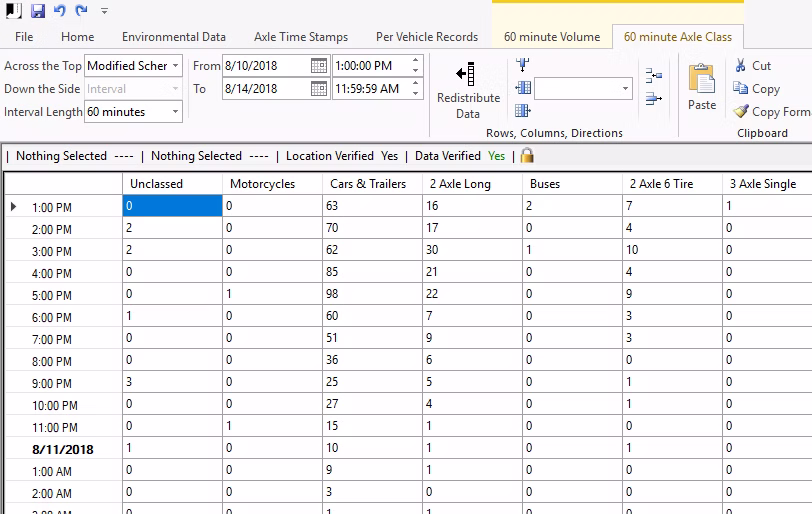This screenshot has height=514, width=812.
Task: Expand the Across the Top dropdown
Action: coord(176,66)
